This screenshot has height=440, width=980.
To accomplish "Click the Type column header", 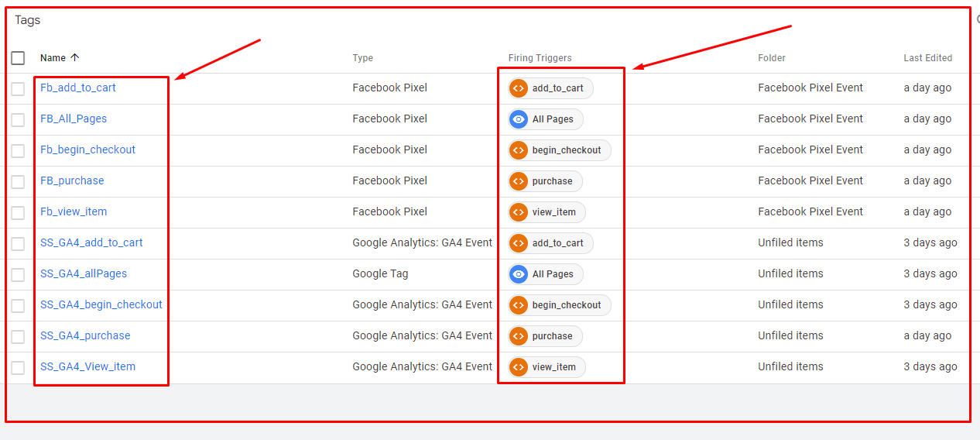I will (362, 58).
